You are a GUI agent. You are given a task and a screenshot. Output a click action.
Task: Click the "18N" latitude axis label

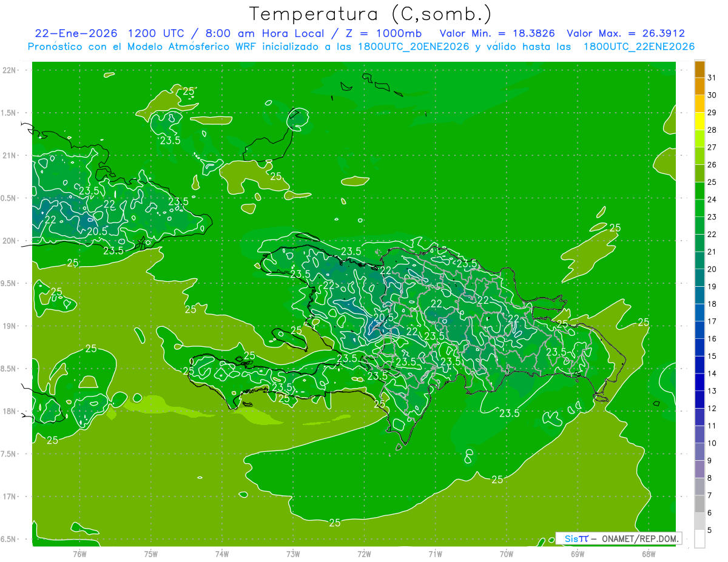tap(10, 411)
